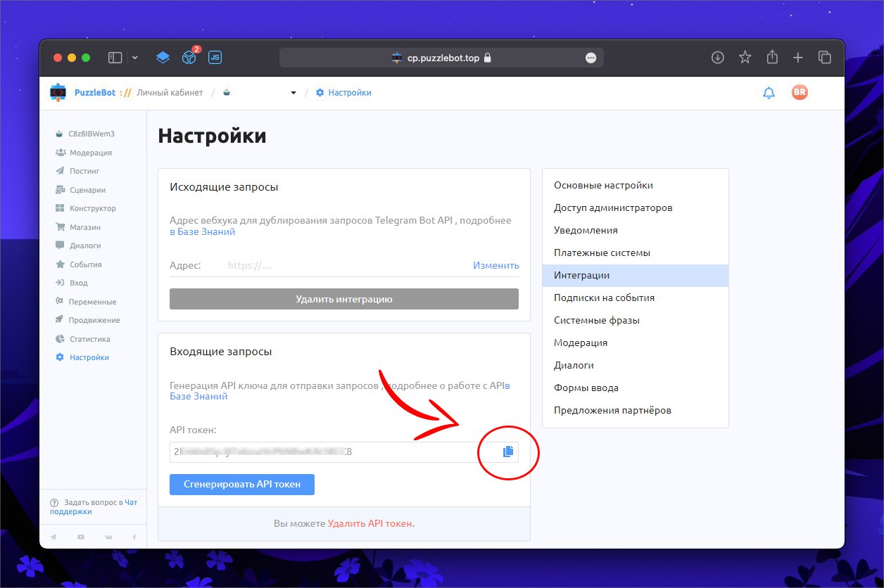Expand the bot selector dropdown
The height and width of the screenshot is (588, 884).
(293, 93)
